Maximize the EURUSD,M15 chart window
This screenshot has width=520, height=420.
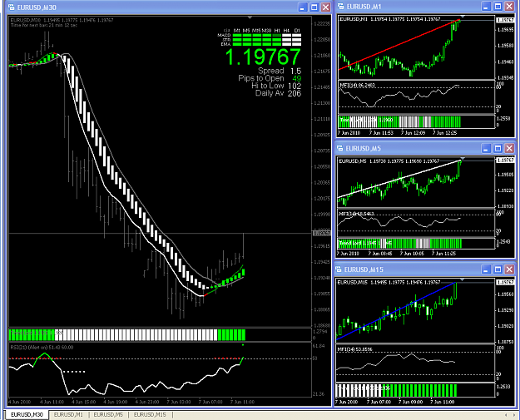pyautogui.click(x=498, y=269)
